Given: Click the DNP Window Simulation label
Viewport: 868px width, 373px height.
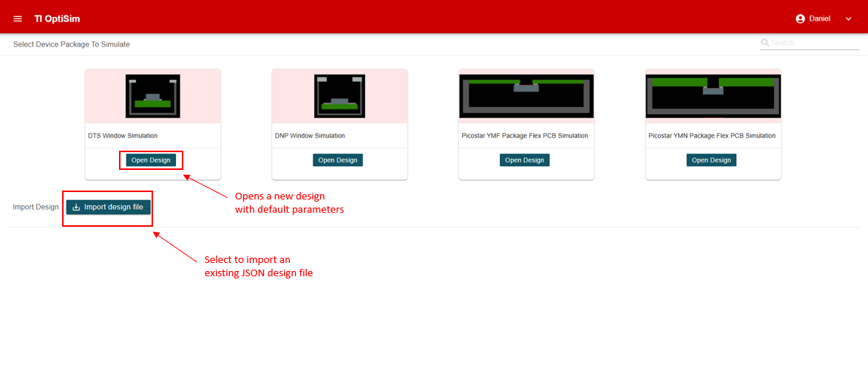Looking at the screenshot, I should coord(310,136).
